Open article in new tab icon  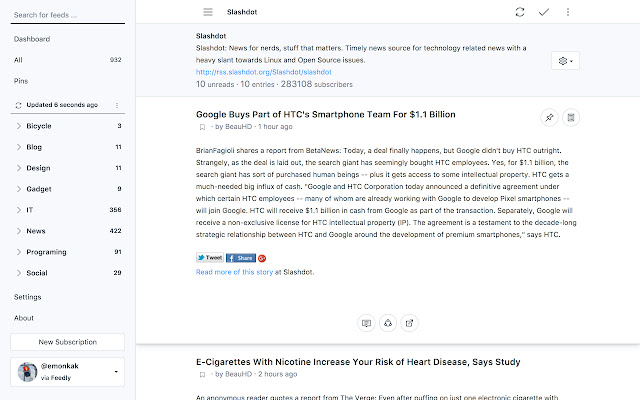coord(409,323)
